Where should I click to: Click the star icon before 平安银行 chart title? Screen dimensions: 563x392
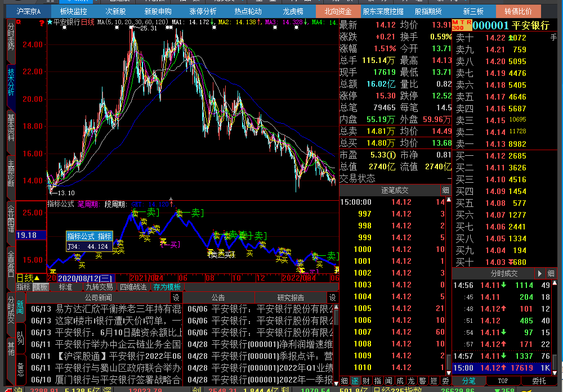coord(50,22)
